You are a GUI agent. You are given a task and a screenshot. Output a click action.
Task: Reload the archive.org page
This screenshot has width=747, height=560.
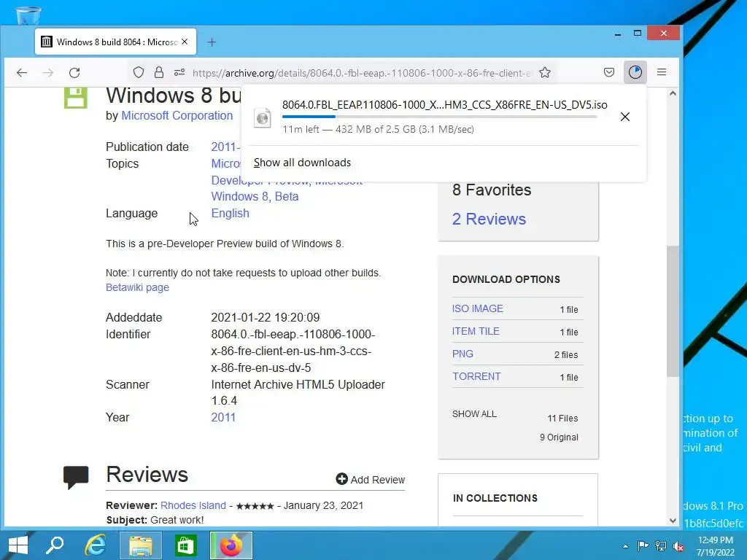pos(74,72)
